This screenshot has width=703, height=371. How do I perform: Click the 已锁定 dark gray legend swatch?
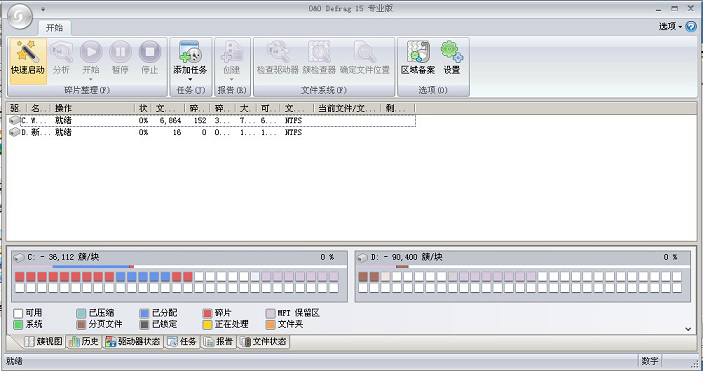[x=144, y=324]
